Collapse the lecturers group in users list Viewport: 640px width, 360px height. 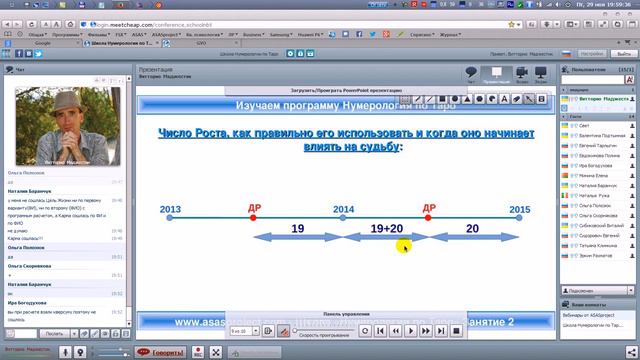564,90
